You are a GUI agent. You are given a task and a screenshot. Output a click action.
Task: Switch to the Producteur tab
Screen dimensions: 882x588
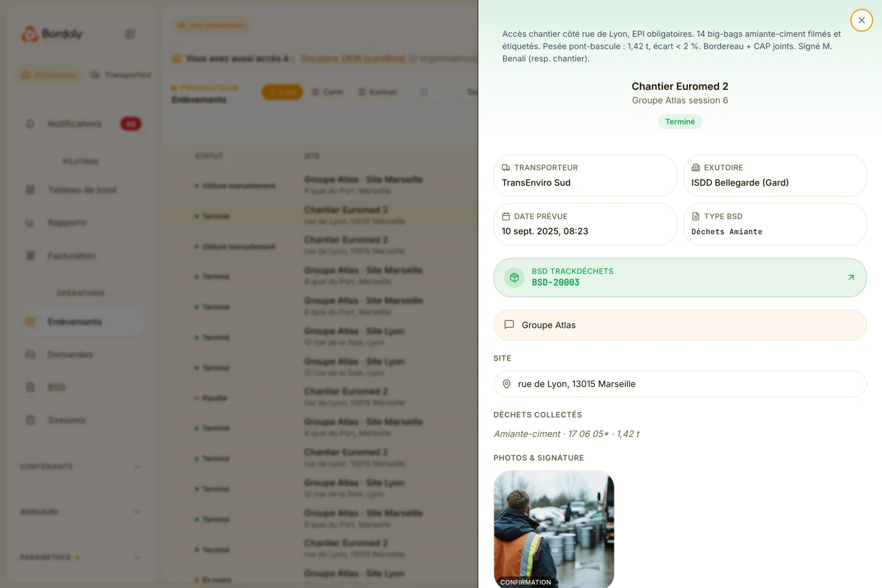49,75
